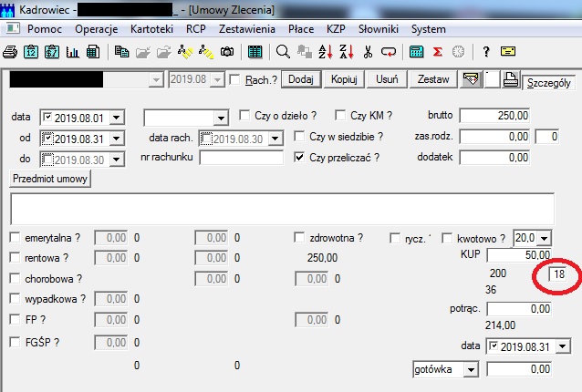Click the first yellow highlighter tool icon
Image resolution: width=582 pixels, height=392 pixels.
[x=185, y=52]
